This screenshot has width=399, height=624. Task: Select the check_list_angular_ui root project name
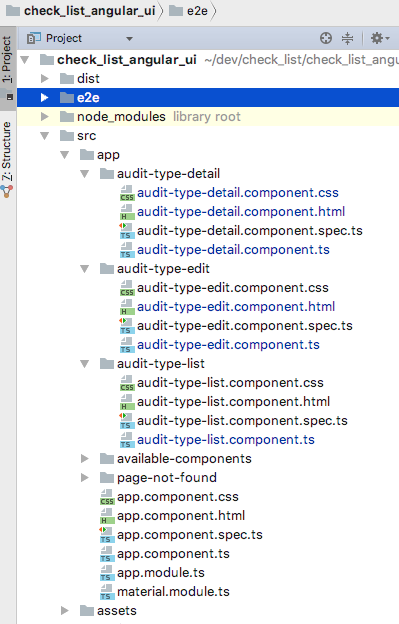tap(127, 60)
